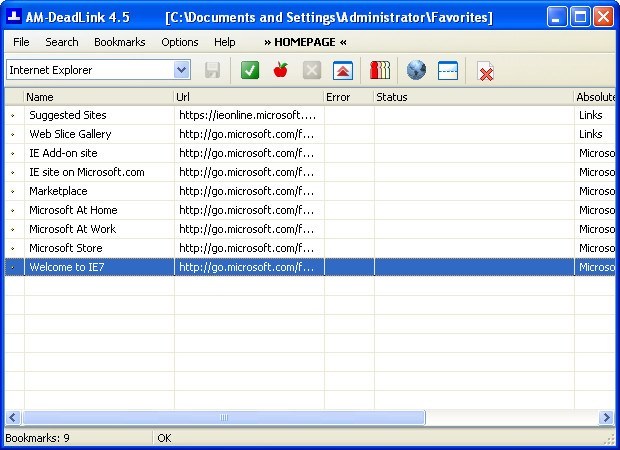Screen dimensions: 620x450
Task: Click the bullet icon beside Suggested Sites
Action: 13,115
